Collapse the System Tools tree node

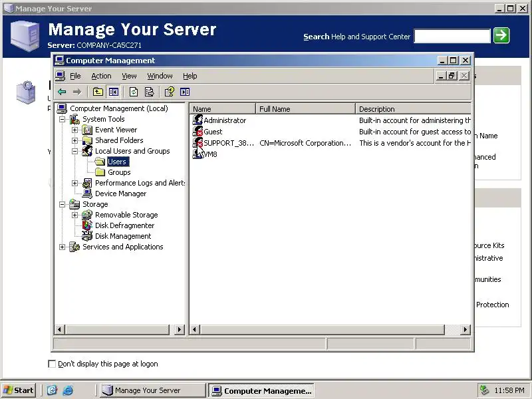(62, 119)
